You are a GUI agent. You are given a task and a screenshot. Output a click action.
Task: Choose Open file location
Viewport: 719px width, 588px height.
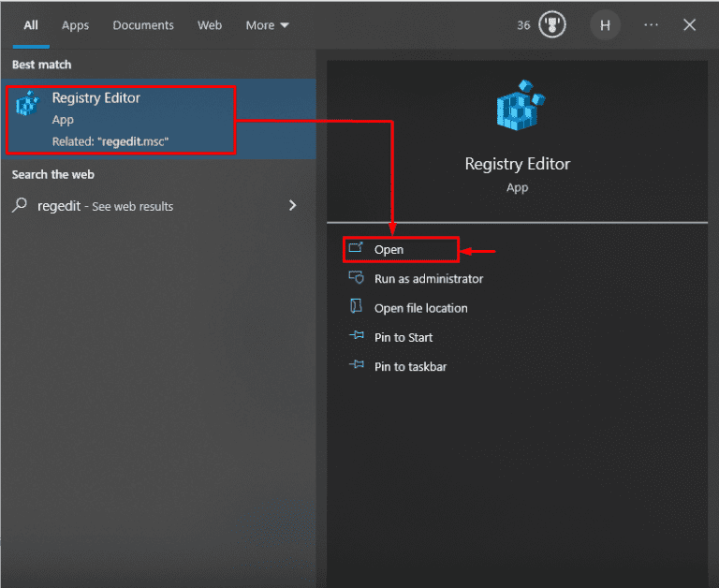420,308
